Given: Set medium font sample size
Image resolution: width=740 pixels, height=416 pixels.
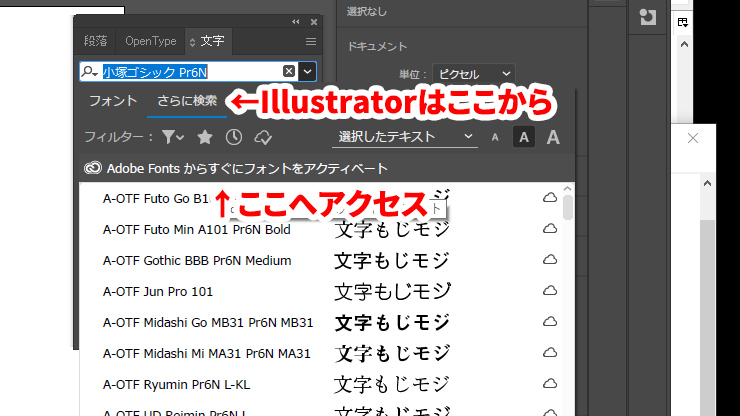Looking at the screenshot, I should (x=523, y=137).
